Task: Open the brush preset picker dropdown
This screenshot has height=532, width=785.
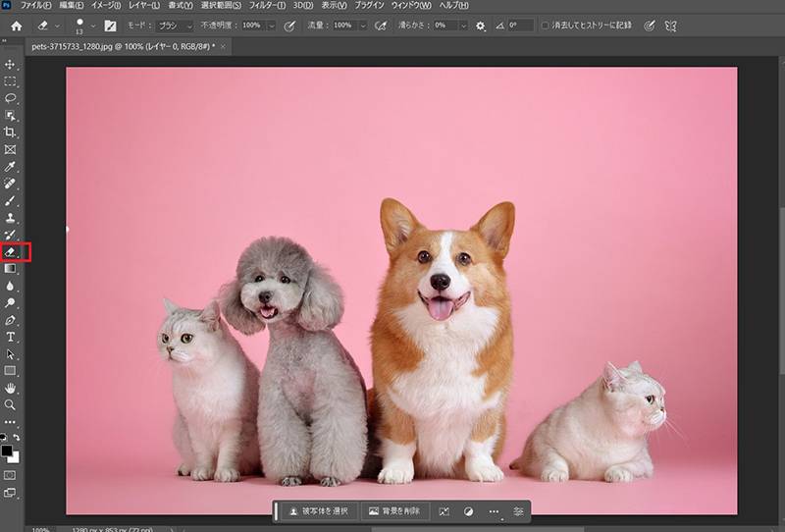Action: [93, 26]
